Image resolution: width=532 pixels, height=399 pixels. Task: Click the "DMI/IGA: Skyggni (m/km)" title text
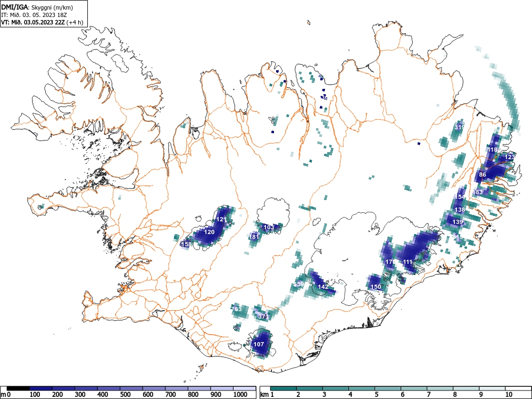pos(37,7)
